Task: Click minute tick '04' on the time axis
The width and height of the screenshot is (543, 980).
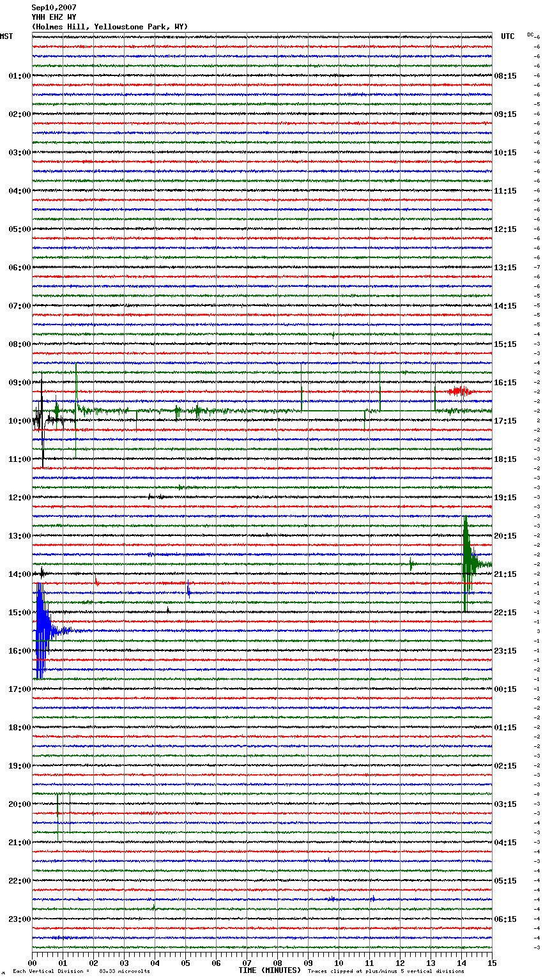Action: [x=155, y=963]
